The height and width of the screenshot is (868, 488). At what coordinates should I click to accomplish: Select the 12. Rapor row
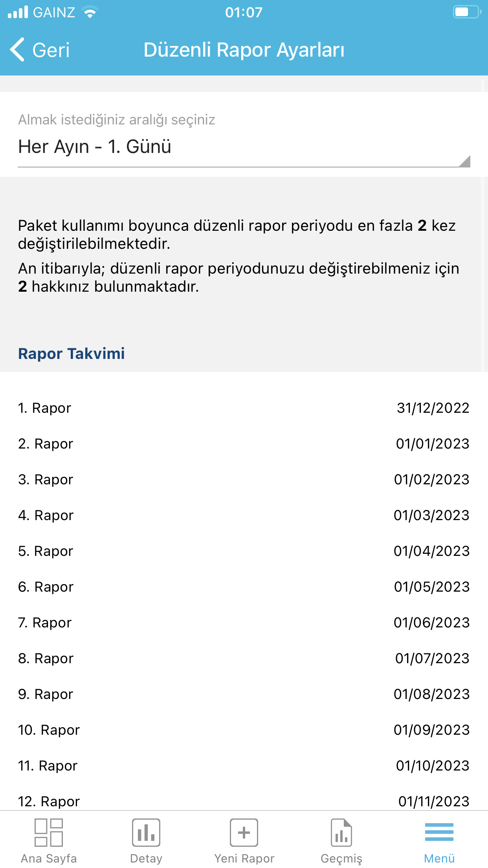244,801
